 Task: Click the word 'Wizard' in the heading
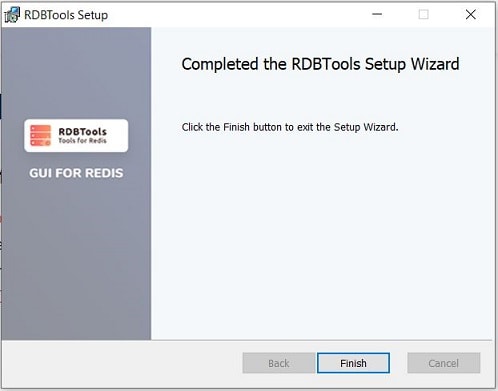click(x=435, y=64)
